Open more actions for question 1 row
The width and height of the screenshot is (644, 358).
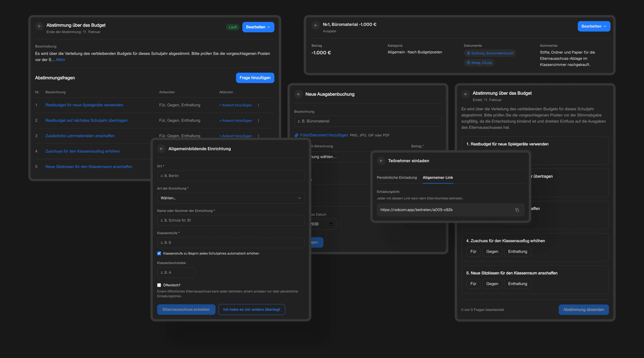coord(258,105)
